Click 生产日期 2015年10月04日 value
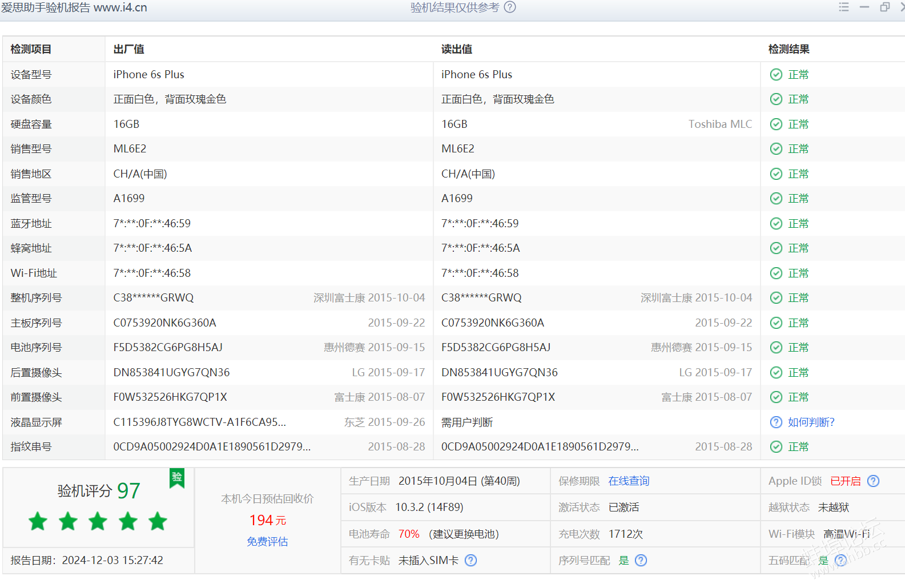905x588 pixels. tap(459, 481)
